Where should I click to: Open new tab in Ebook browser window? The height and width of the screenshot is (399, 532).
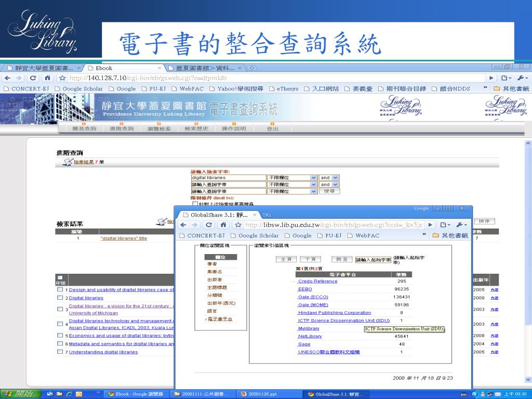click(252, 68)
